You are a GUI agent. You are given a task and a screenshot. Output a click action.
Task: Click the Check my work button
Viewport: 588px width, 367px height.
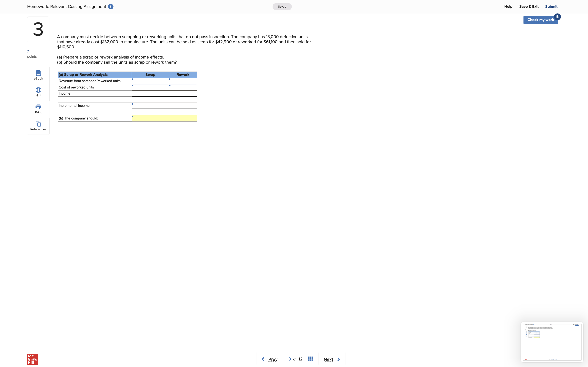click(541, 20)
